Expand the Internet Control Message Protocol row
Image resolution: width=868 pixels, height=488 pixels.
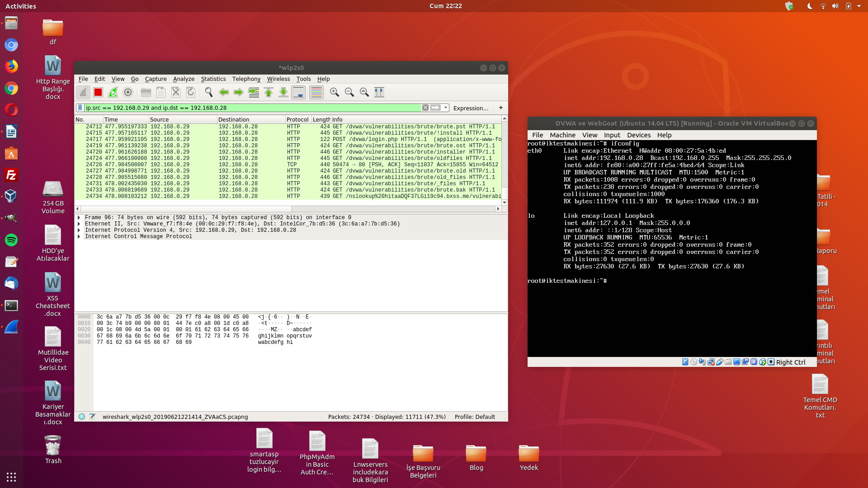(x=79, y=236)
